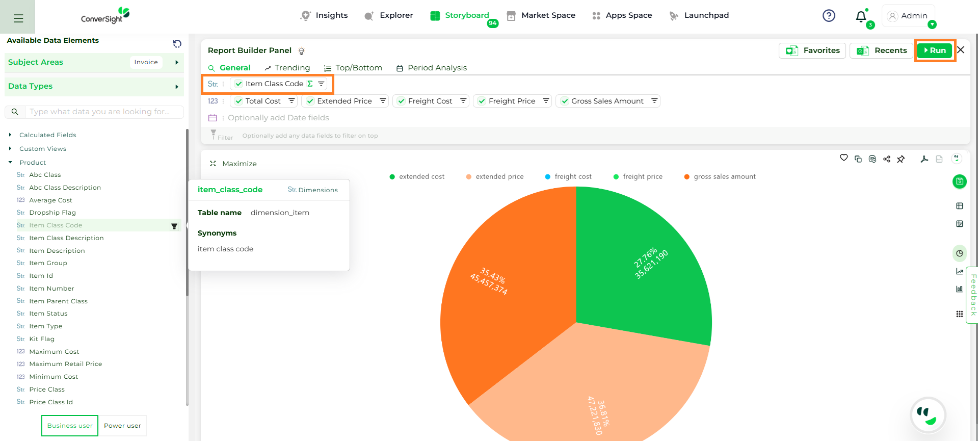The height and width of the screenshot is (442, 980).
Task: Expand the Calculated Fields tree node
Action: (x=10, y=135)
